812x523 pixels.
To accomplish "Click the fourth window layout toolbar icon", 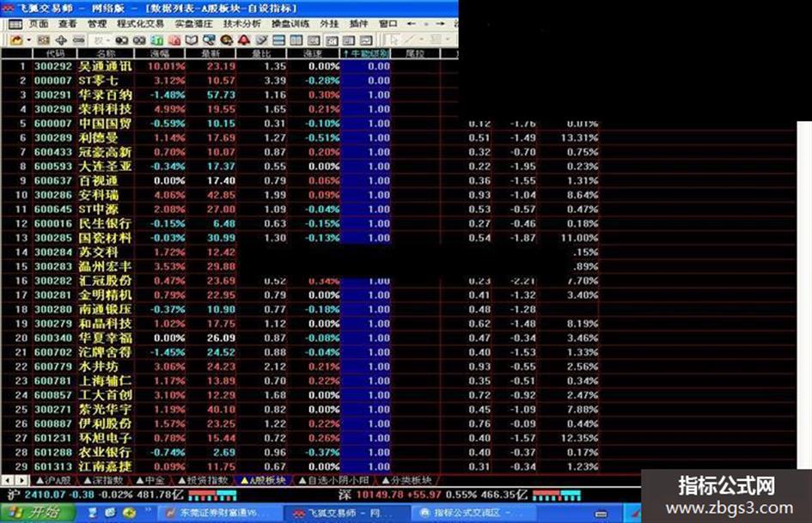I will (332, 40).
